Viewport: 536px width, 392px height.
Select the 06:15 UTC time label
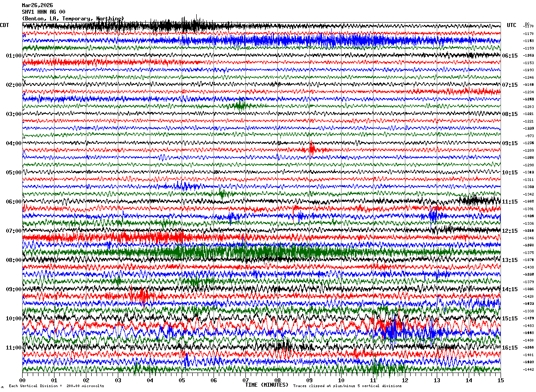510,56
